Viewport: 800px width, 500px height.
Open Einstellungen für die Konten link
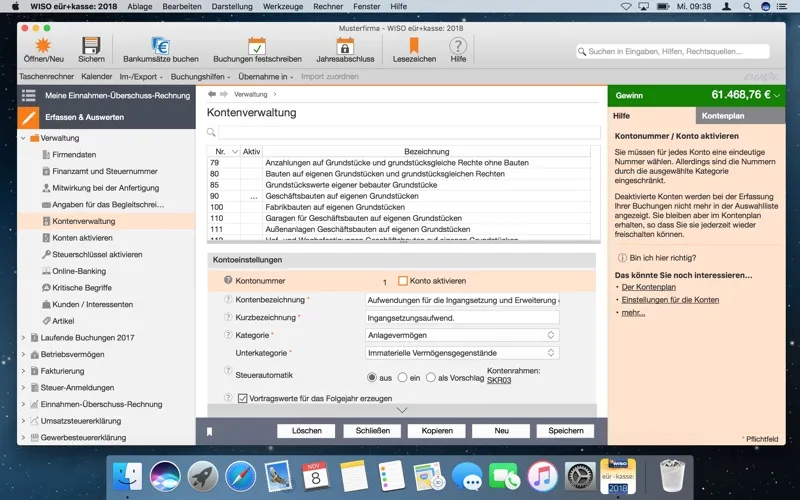(x=670, y=299)
